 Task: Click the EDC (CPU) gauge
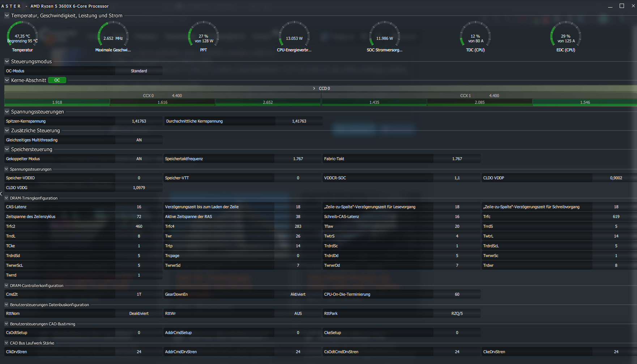566,37
